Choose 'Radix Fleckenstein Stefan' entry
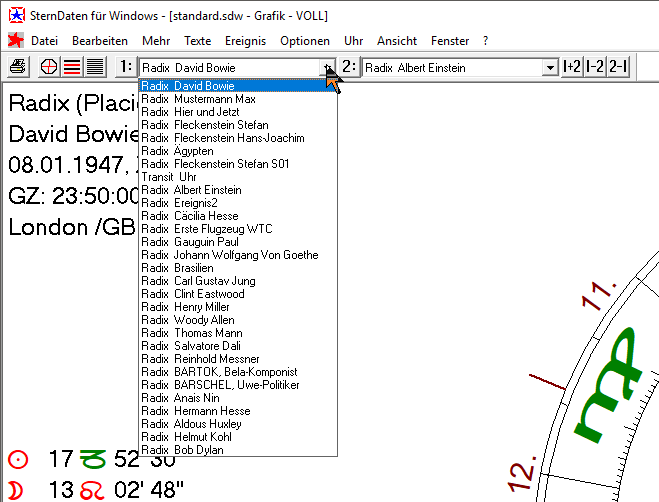The height and width of the screenshot is (502, 659). [238, 125]
